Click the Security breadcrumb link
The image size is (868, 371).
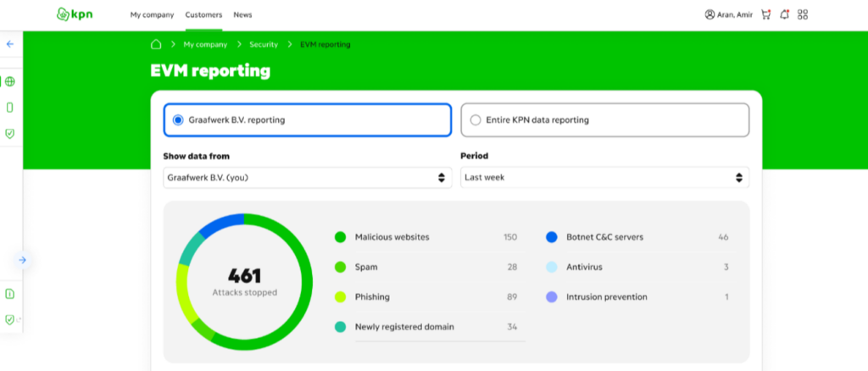coord(264,44)
